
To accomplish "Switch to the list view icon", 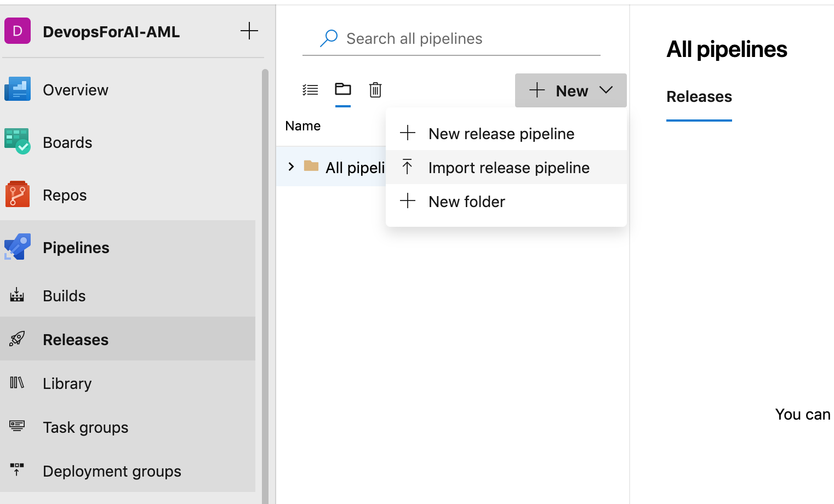I will [310, 90].
